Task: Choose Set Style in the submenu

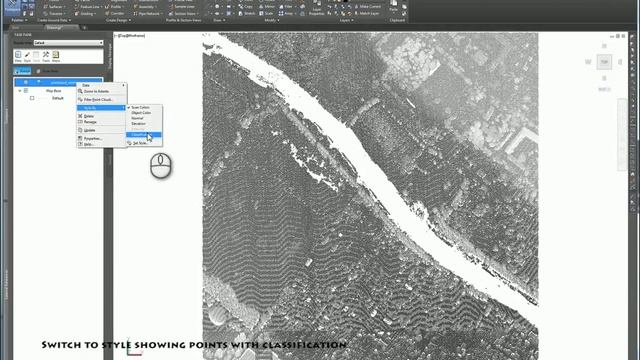Action: [144, 143]
